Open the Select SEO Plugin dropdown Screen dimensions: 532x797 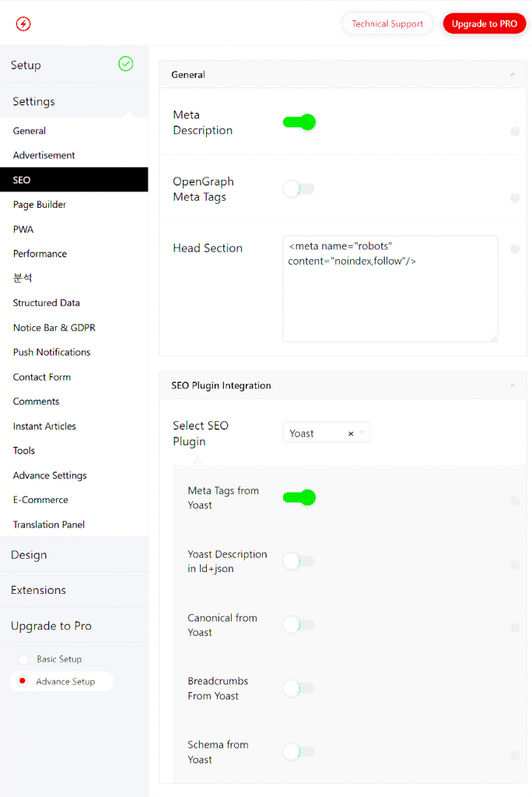point(362,433)
